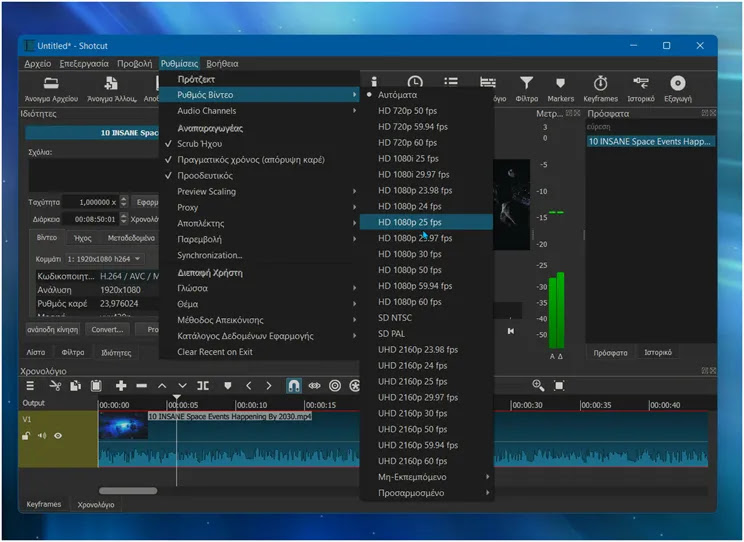This screenshot has width=744, height=542.
Task: Select UHD 2160p 30 fps video mode
Action: click(427, 413)
